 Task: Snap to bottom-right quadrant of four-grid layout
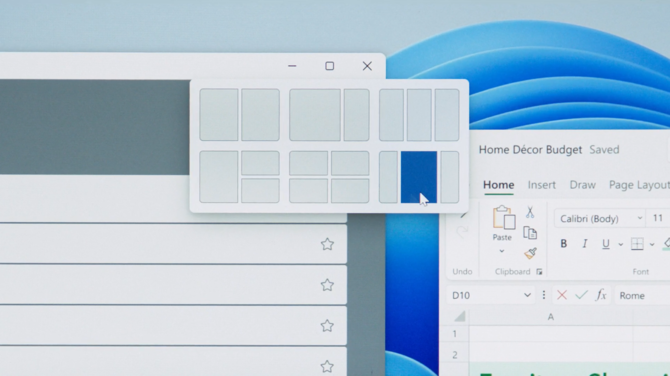[x=350, y=191]
